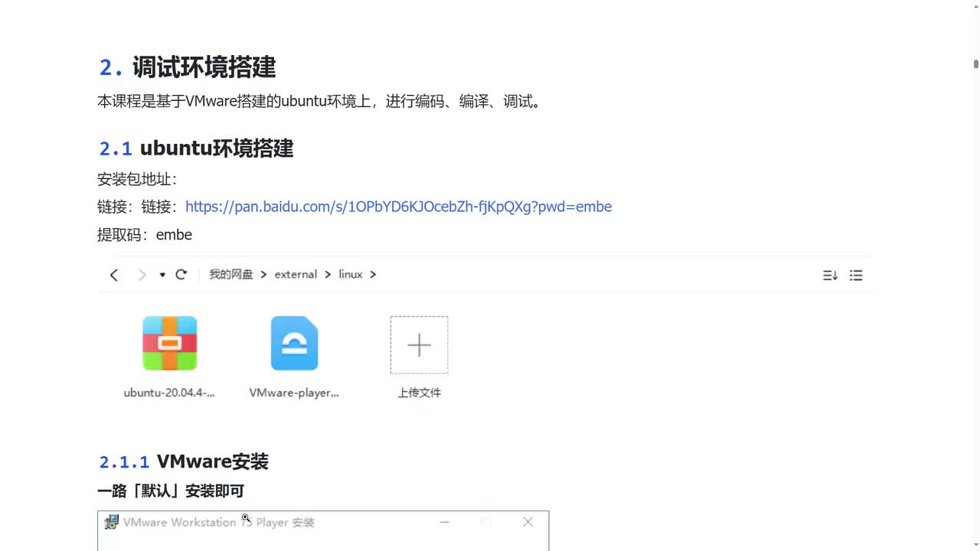The height and width of the screenshot is (551, 980).
Task: Go to external breadcrumb folder
Action: click(x=296, y=274)
